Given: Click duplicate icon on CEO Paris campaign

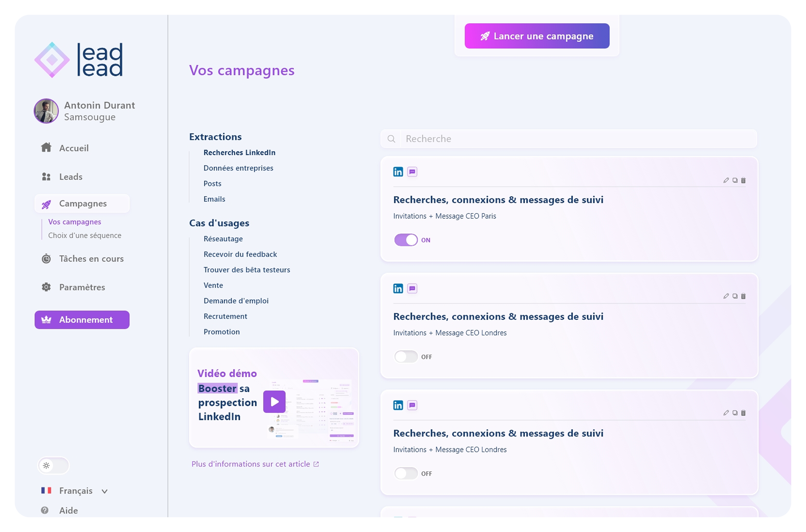Looking at the screenshot, I should tap(735, 180).
